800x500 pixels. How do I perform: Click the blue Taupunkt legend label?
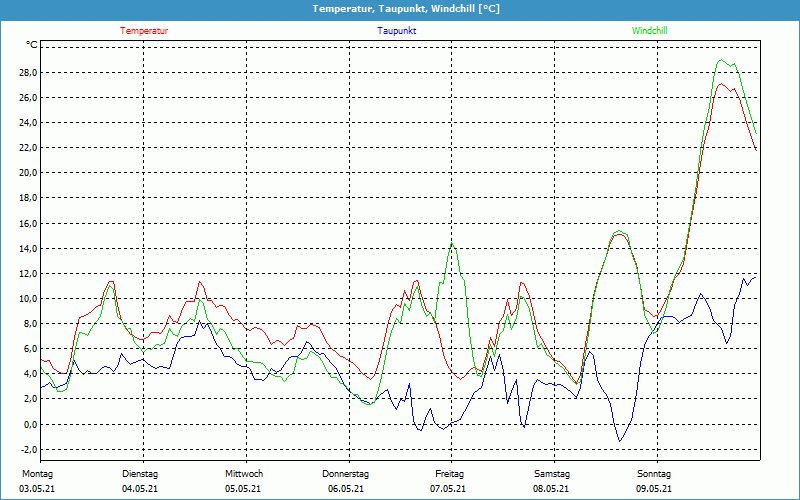click(x=396, y=31)
